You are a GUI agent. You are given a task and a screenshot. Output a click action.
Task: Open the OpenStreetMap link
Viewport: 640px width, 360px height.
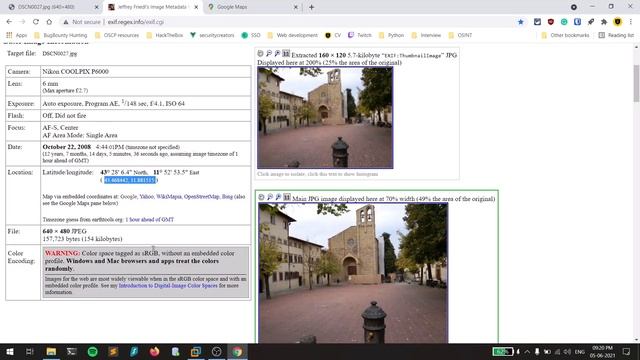[x=202, y=197]
